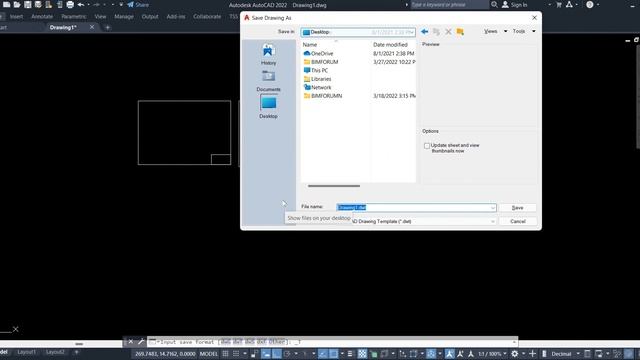Close the command line with its X icon
640x360 pixels.
[x=131, y=342]
